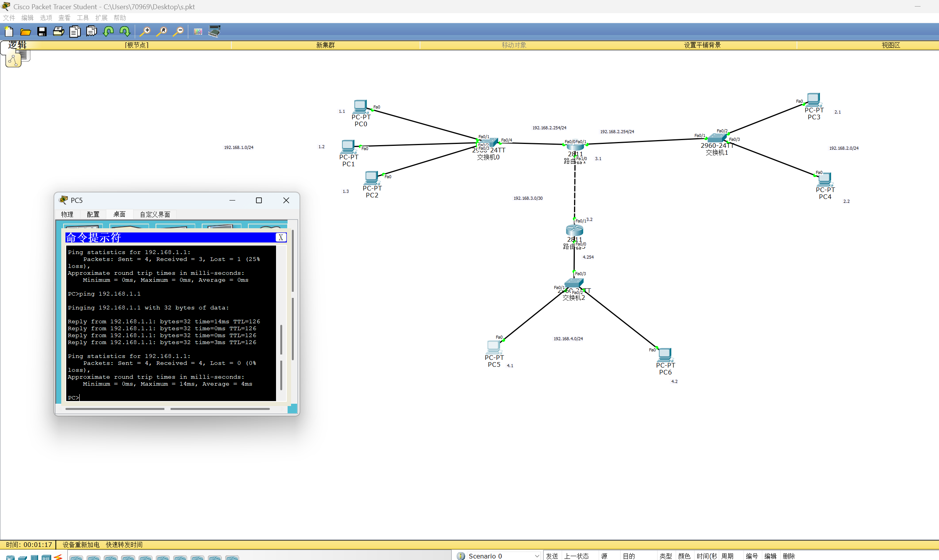Select the 路由器 2811 above 交换机2
939x560 pixels.
(x=574, y=231)
